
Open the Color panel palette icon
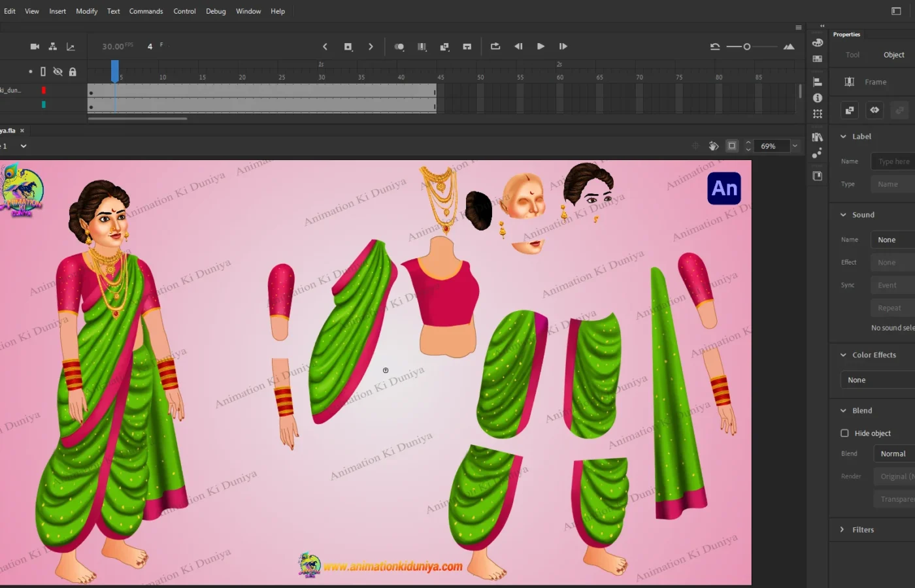click(x=817, y=42)
